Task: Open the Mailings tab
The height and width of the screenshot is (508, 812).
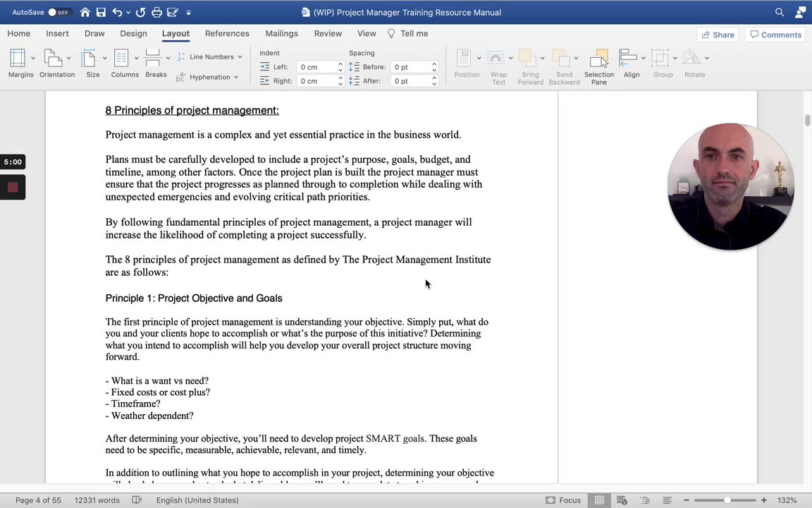Action: 281,33
